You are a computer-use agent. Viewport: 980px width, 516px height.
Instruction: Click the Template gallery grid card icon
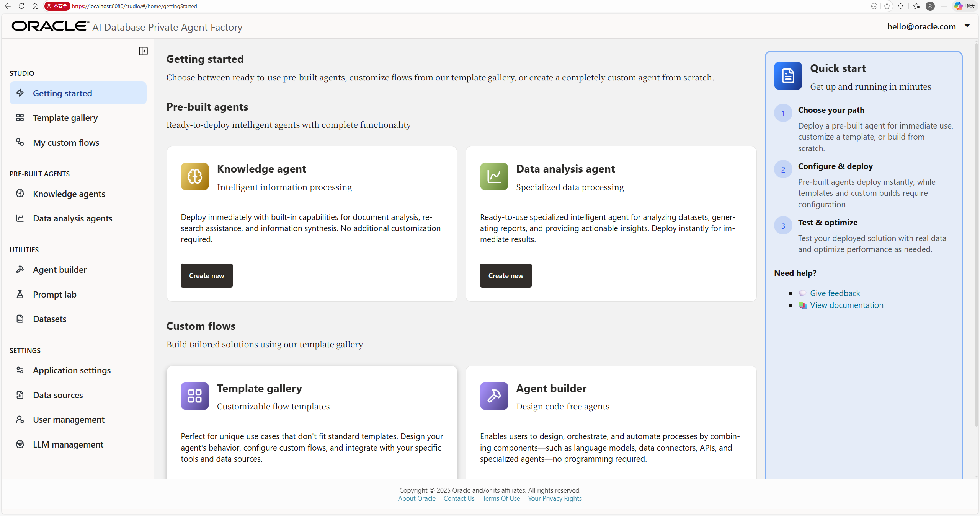tap(195, 396)
